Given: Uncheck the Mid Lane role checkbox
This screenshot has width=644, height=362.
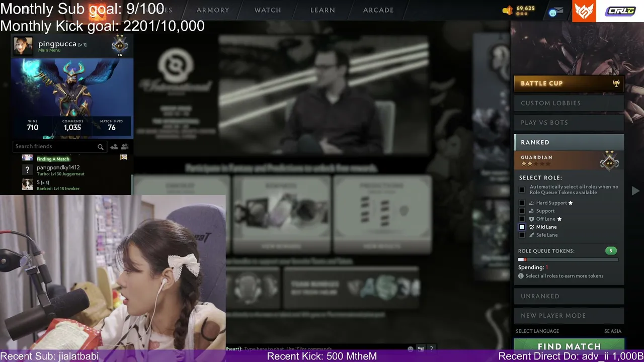Looking at the screenshot, I should 522,227.
